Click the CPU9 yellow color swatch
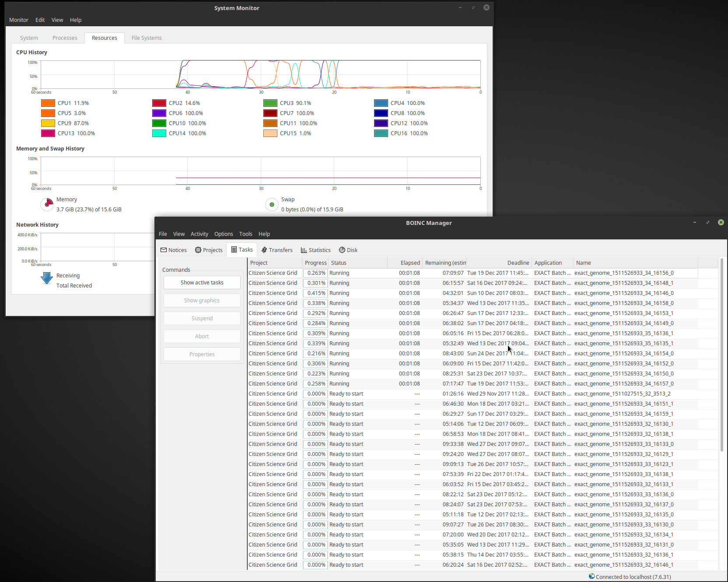Image resolution: width=728 pixels, height=582 pixels. tap(48, 123)
